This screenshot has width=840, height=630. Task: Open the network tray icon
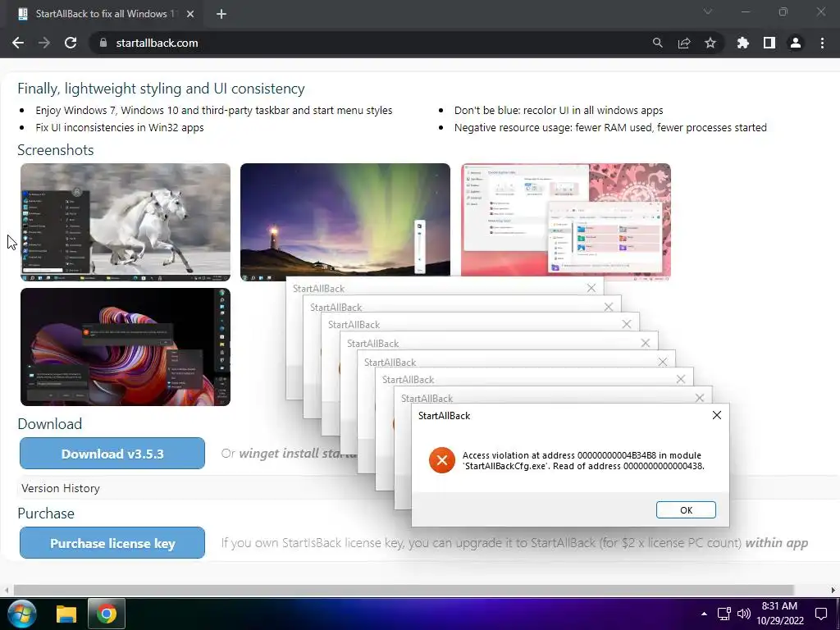pyautogui.click(x=724, y=614)
